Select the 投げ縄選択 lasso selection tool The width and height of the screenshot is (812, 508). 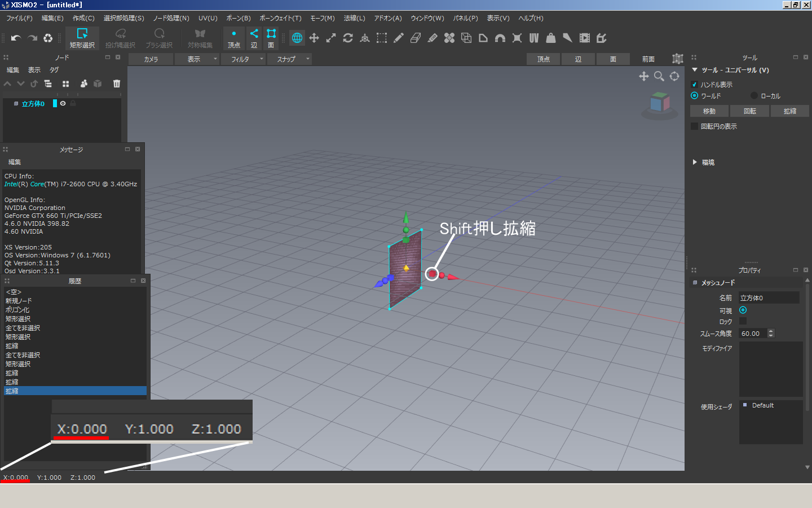pos(120,38)
